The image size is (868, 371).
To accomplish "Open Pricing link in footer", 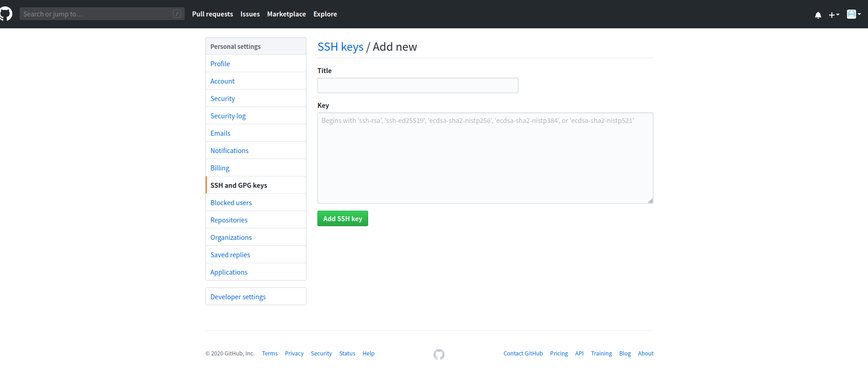I will pyautogui.click(x=559, y=354).
